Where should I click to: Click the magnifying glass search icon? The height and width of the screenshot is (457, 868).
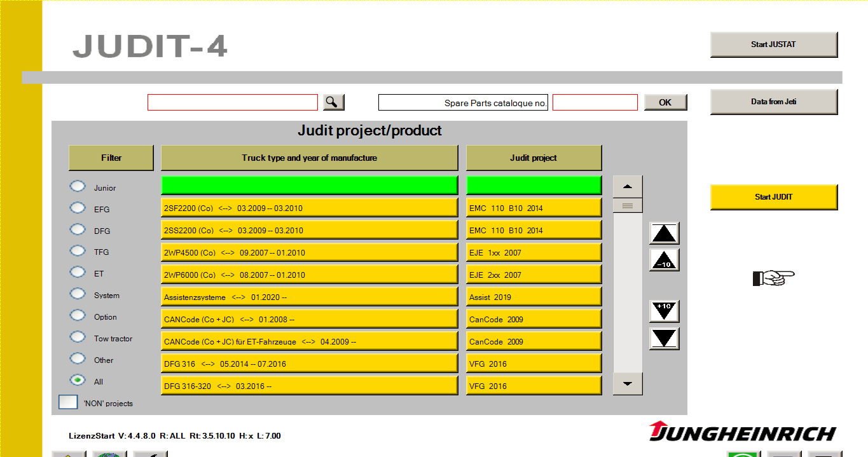[x=333, y=102]
